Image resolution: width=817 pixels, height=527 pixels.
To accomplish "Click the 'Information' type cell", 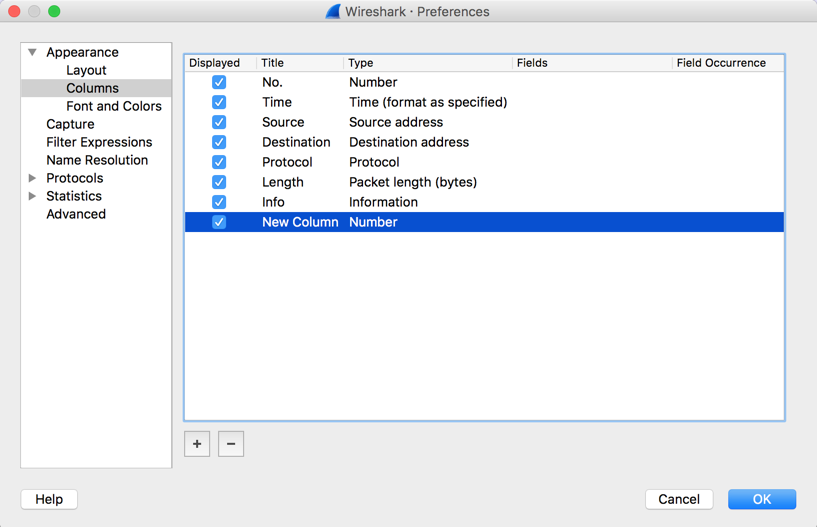I will 383,202.
